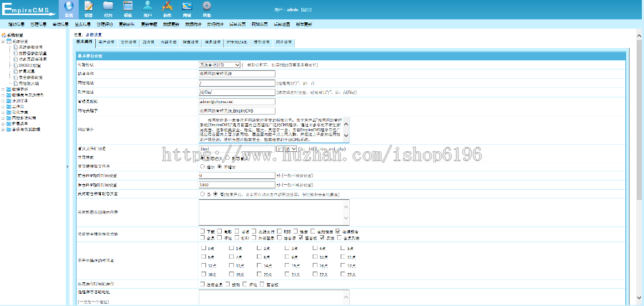644x306 pixels.
Task: Click the admin email input field
Action: (x=237, y=101)
